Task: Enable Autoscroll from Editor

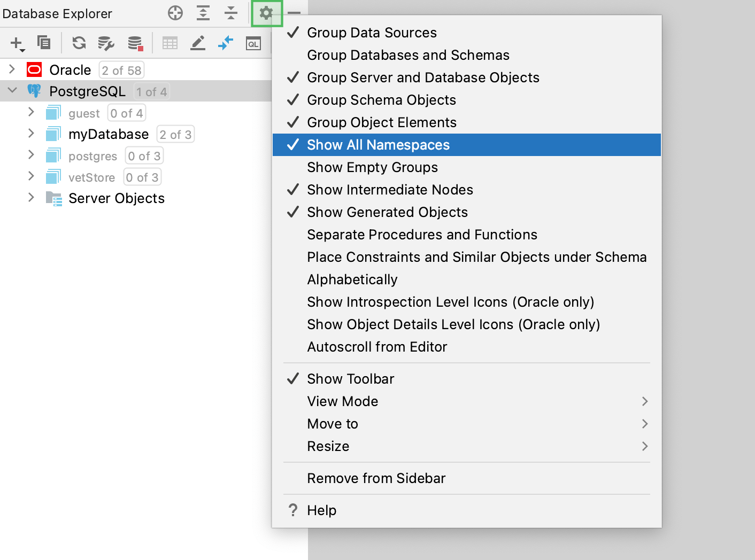Action: point(467,347)
